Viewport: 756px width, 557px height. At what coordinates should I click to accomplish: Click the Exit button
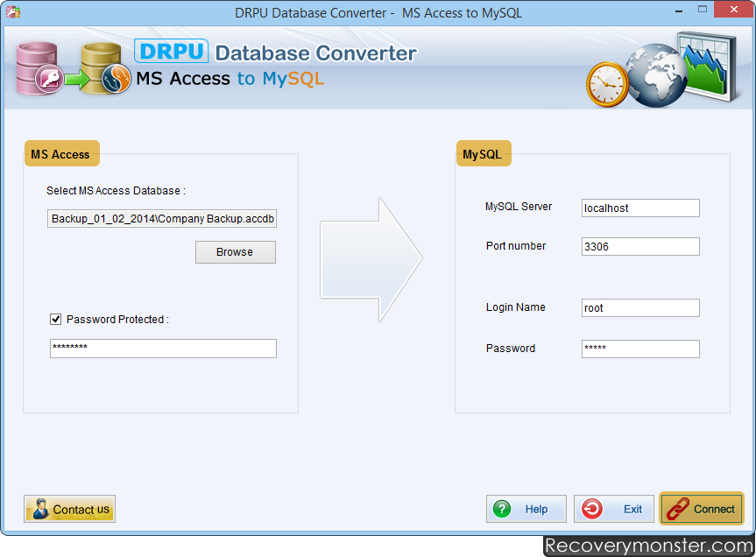614,509
